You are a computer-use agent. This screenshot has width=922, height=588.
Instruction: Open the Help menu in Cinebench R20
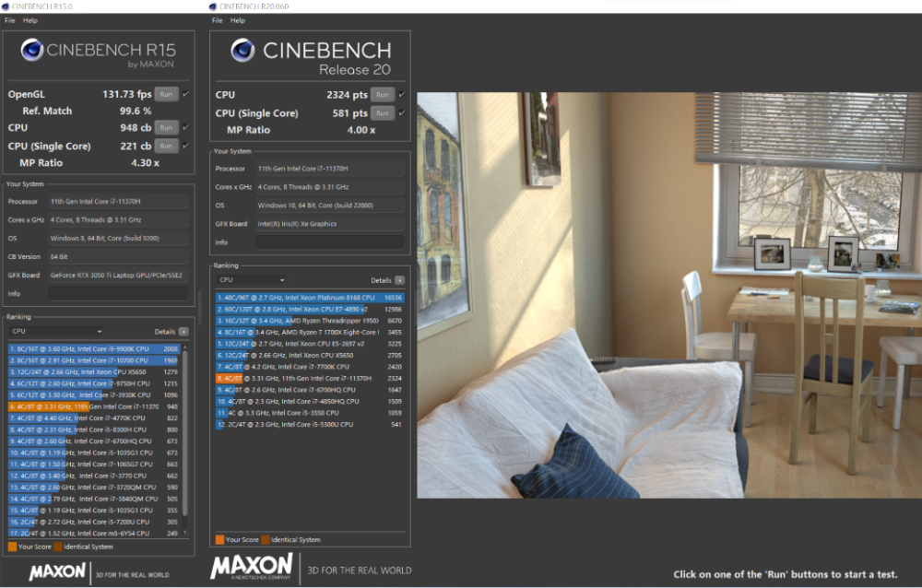pos(238,20)
